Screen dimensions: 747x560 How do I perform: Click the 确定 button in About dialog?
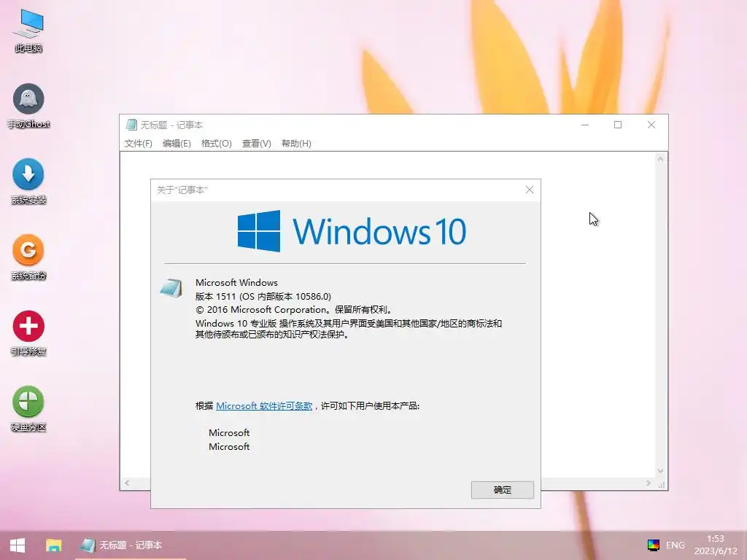(502, 489)
